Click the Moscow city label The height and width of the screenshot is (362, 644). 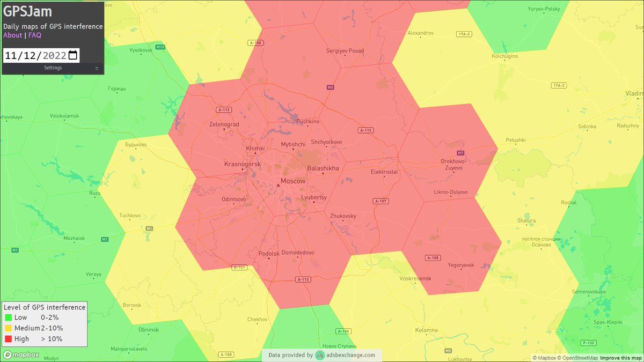click(293, 181)
